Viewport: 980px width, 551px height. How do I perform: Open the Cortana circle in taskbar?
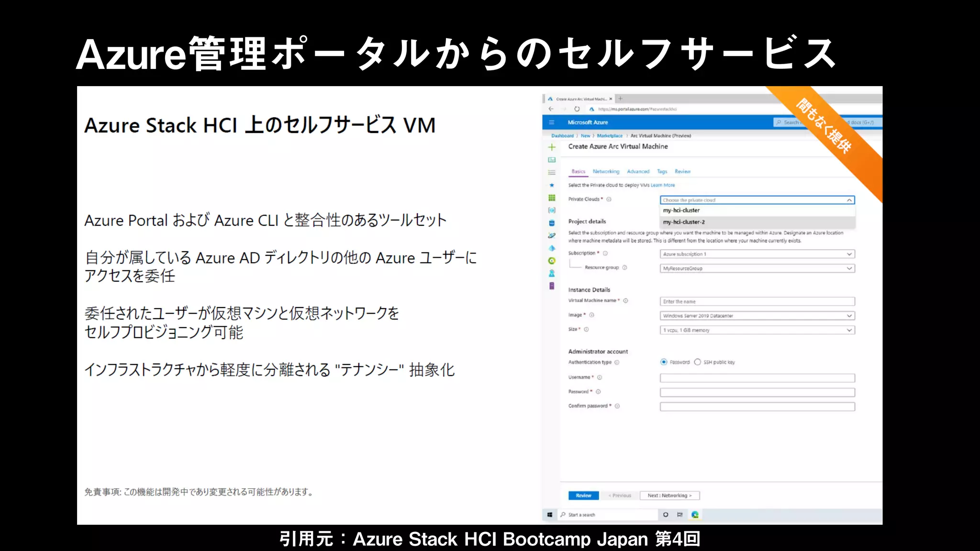(666, 515)
